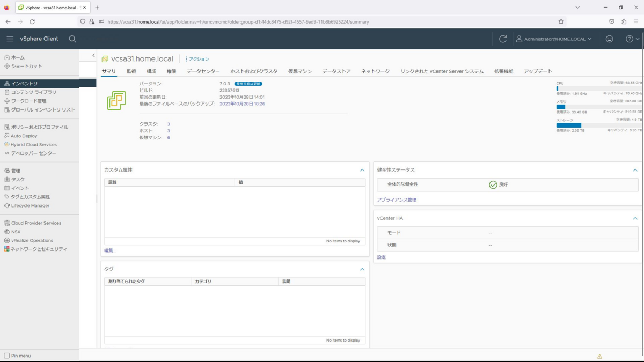The height and width of the screenshot is (362, 644).
Task: Switch to the 仮想マシン tab
Action: 300,71
